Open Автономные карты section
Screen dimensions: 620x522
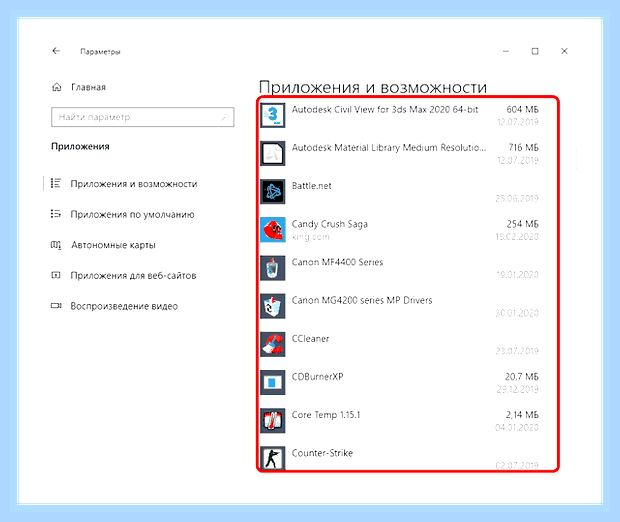coord(113,245)
